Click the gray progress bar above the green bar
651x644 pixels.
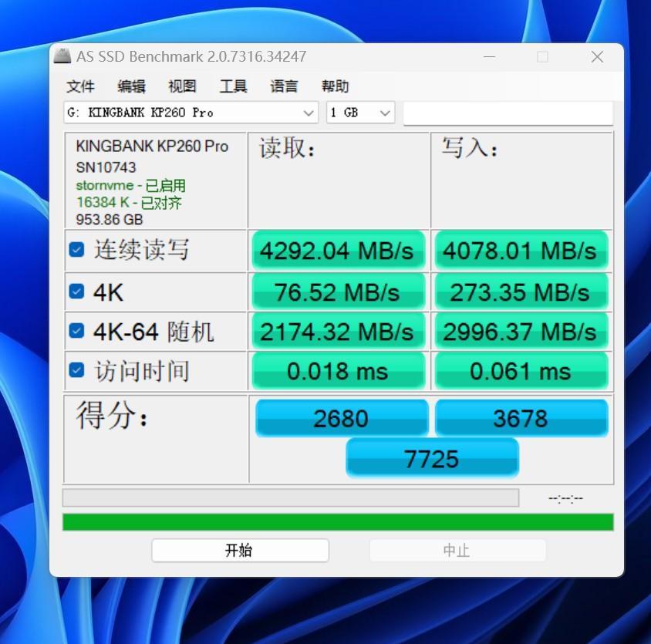pos(290,497)
